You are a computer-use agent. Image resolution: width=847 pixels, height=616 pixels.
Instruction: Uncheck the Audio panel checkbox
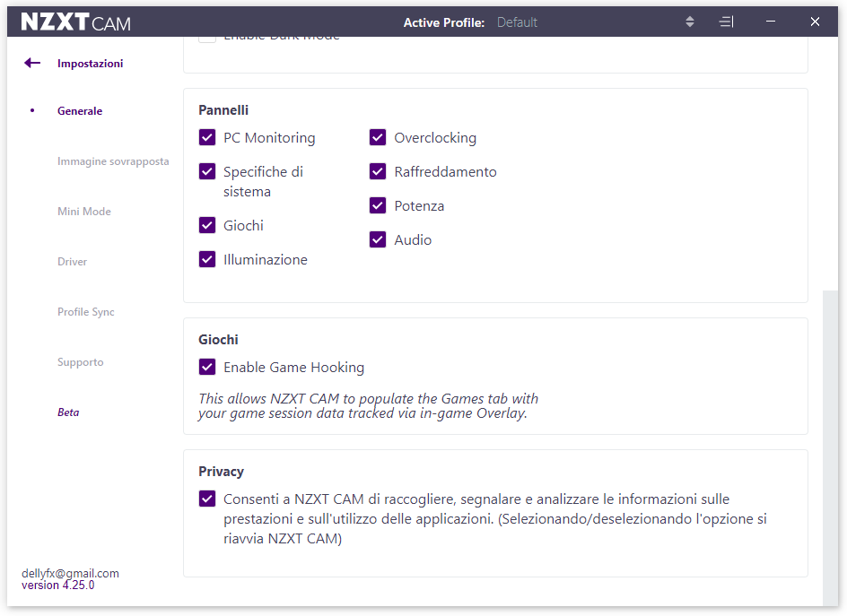tap(378, 239)
